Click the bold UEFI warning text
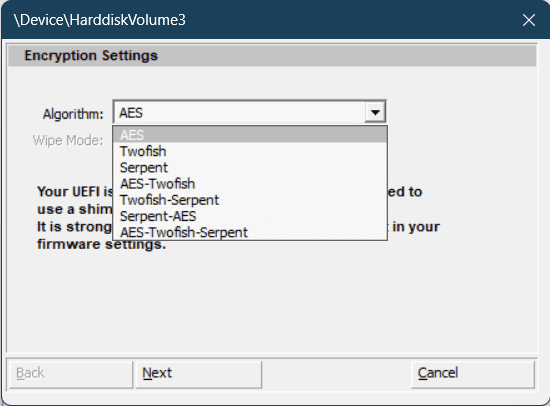 pos(75,192)
